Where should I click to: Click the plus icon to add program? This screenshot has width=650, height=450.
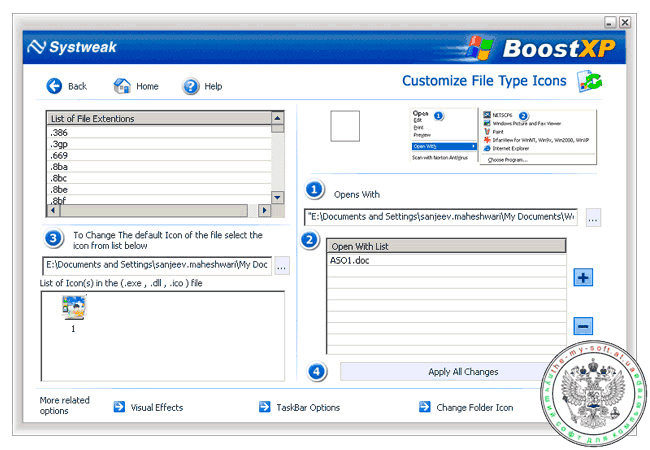[x=584, y=277]
